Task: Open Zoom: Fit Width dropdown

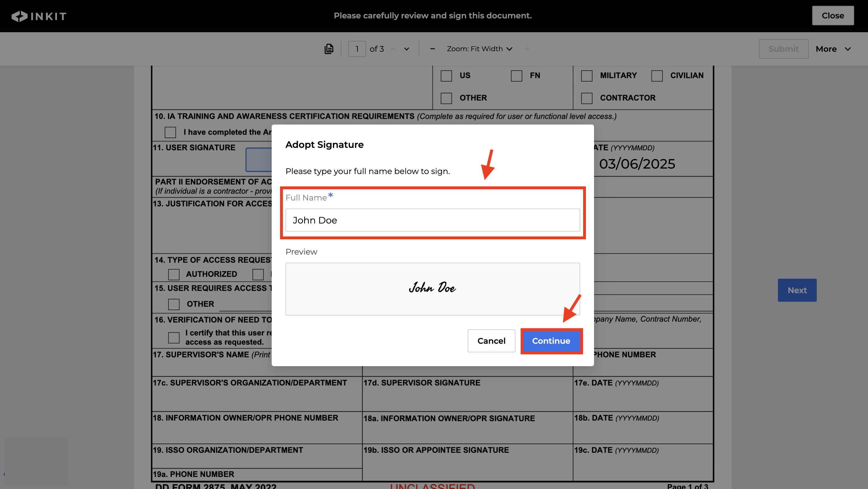Action: point(479,49)
